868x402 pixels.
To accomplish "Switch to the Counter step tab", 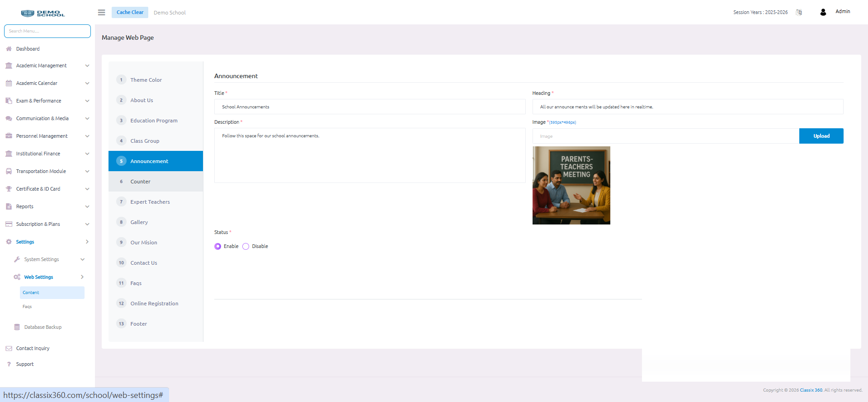I will click(156, 182).
